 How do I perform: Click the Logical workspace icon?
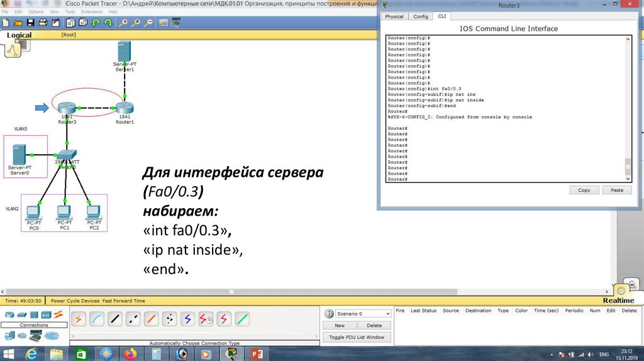coord(13,50)
